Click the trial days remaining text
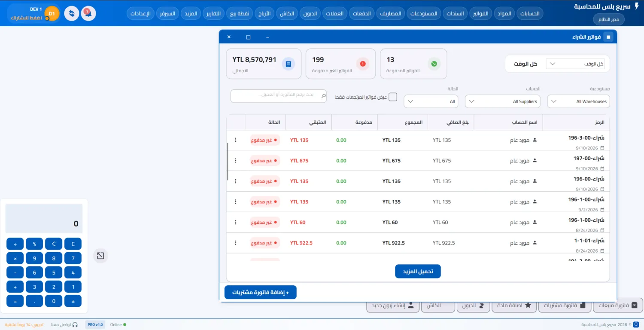The image size is (644, 330). [24, 324]
